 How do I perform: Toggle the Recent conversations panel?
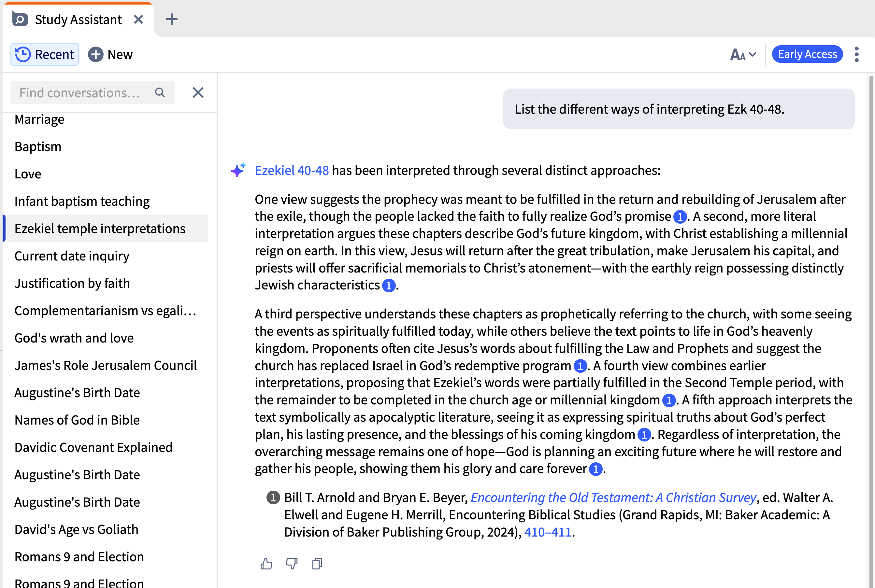45,54
